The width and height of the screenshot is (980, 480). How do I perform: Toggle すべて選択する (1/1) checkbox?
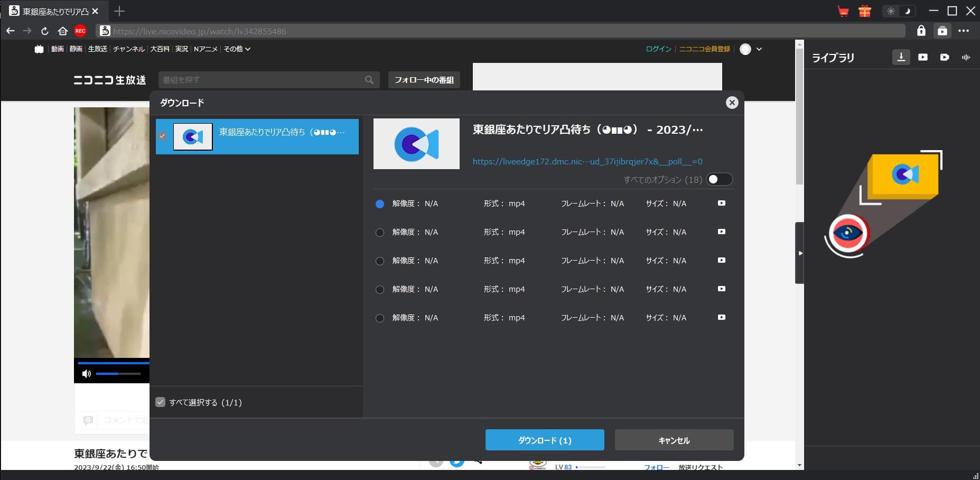click(x=161, y=402)
